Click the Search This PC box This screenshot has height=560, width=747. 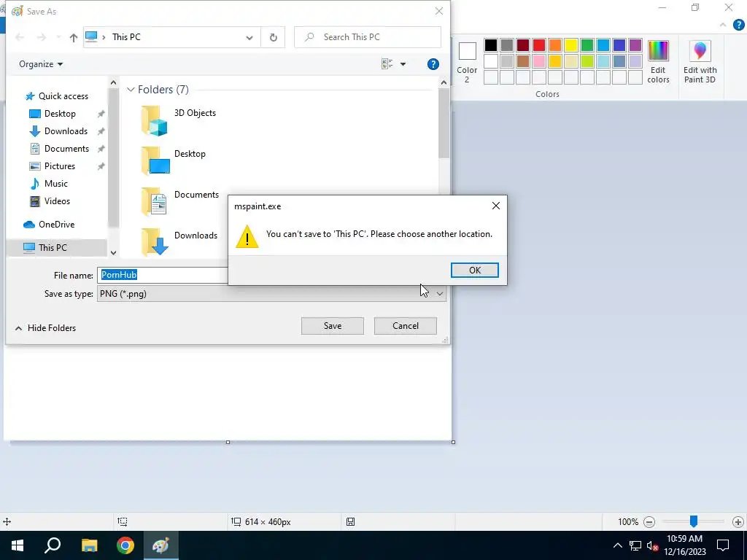coord(368,37)
